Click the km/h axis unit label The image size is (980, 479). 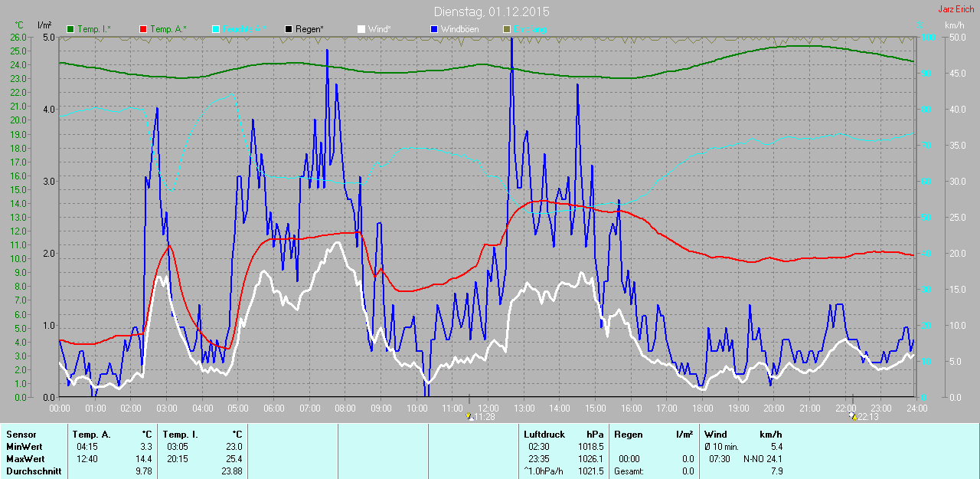[x=954, y=25]
